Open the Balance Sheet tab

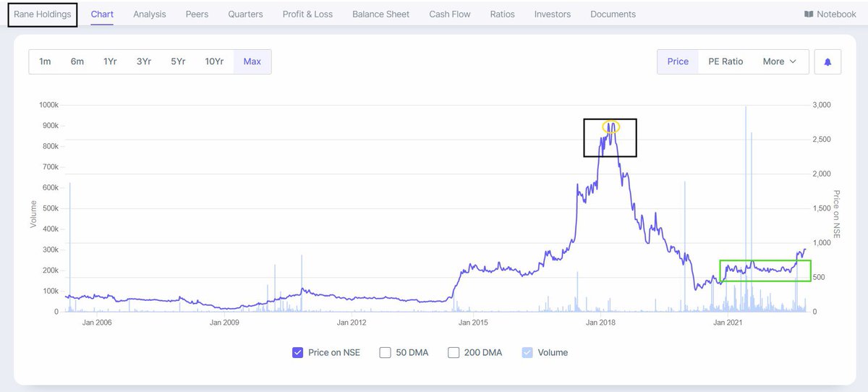[x=380, y=14]
